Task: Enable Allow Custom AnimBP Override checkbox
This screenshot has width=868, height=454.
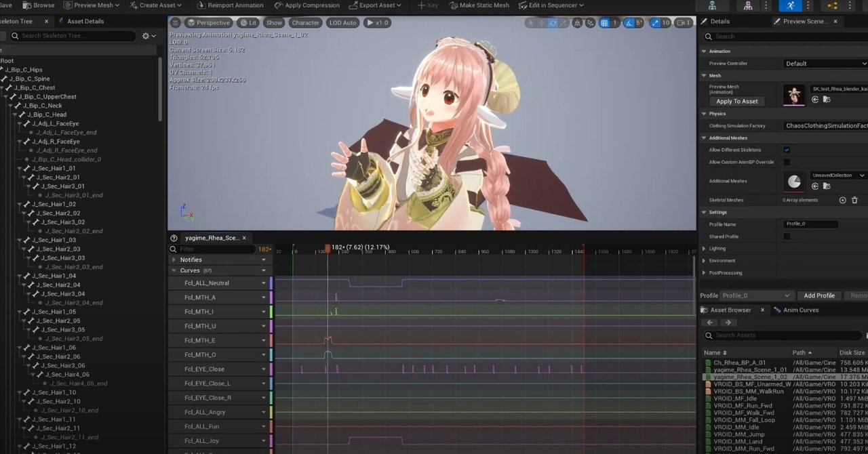Action: (787, 162)
